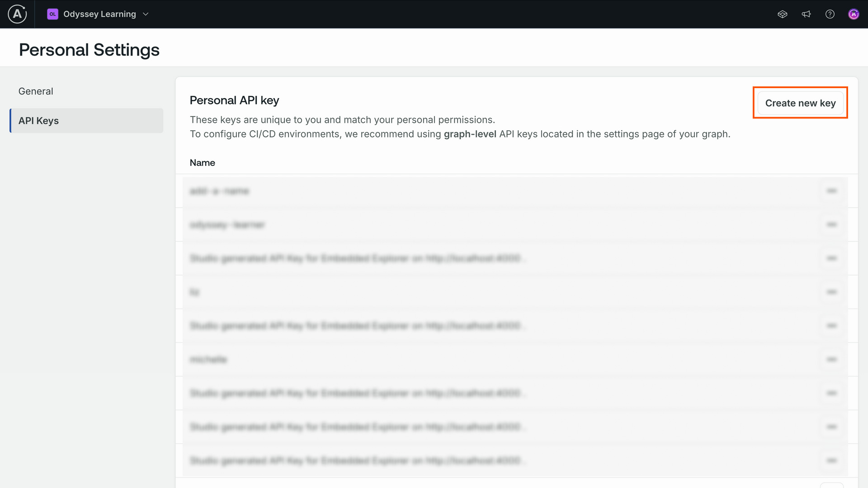Viewport: 868px width, 488px height.
Task: Open more options for add-a-name key
Action: pos(831,191)
